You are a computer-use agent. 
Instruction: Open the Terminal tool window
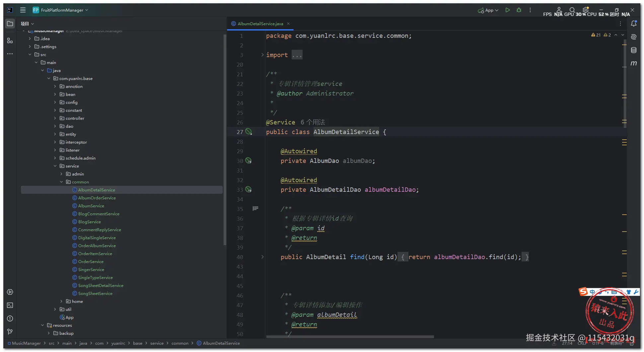[10, 305]
